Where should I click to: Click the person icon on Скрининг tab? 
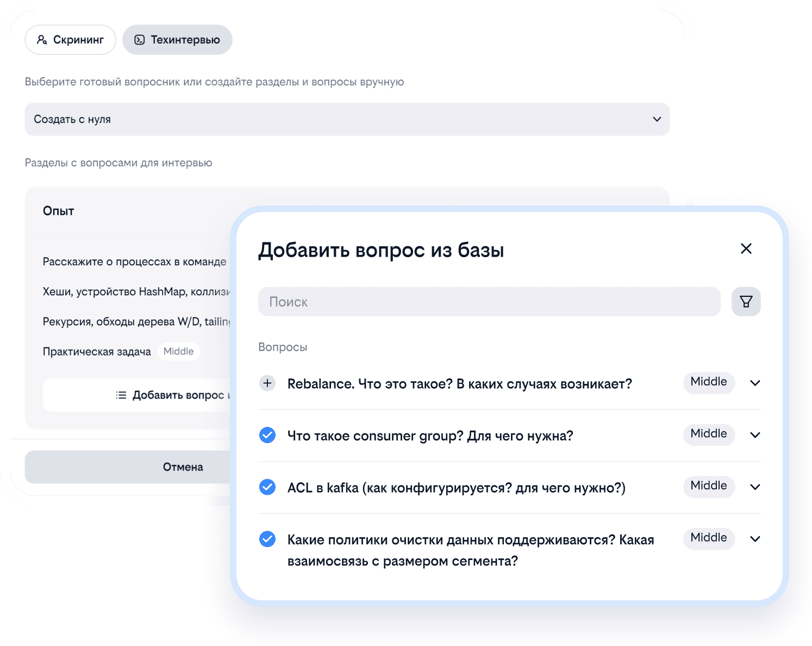[42, 40]
